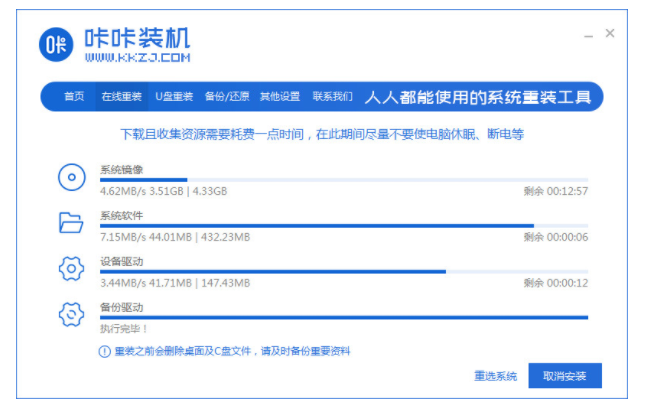
Task: Click the 重选系统 link
Action: tap(495, 377)
